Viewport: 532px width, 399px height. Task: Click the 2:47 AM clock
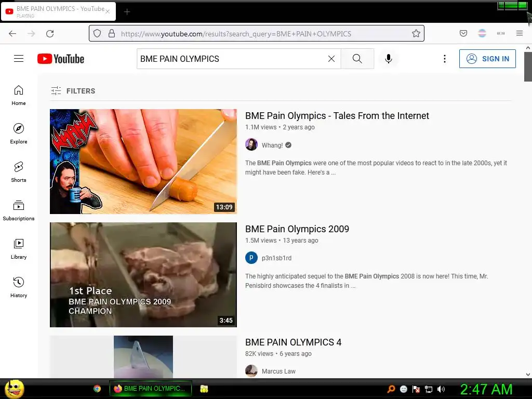tap(486, 389)
